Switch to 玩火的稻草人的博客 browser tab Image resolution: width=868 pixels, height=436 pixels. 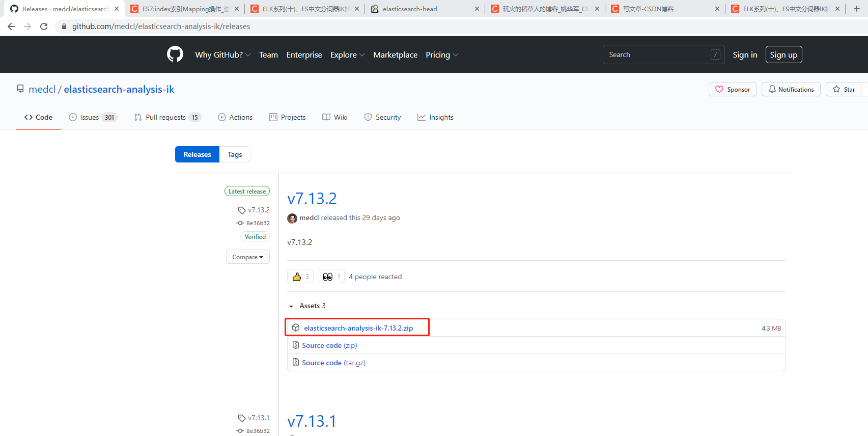coord(544,9)
